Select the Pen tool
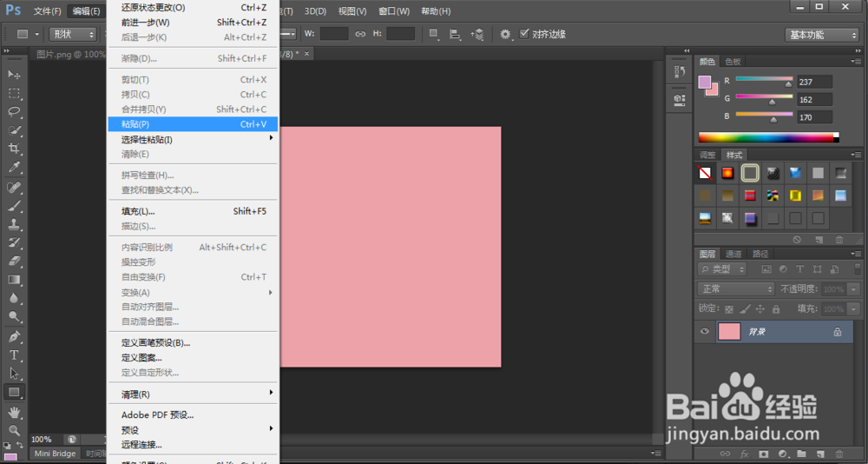The width and height of the screenshot is (868, 464). click(14, 336)
